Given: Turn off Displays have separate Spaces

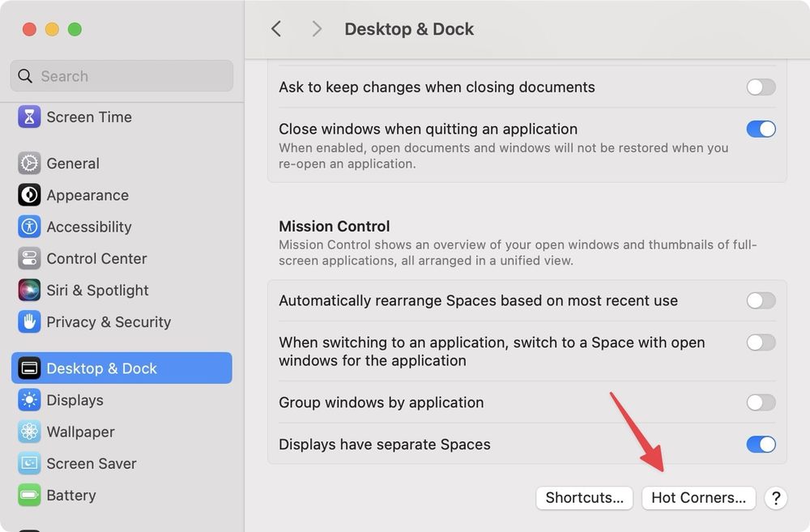Looking at the screenshot, I should coord(761,444).
